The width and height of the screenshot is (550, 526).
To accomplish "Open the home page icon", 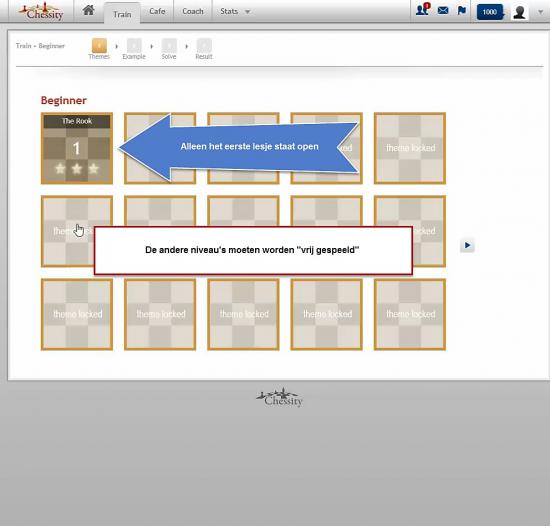I will click(x=88, y=10).
